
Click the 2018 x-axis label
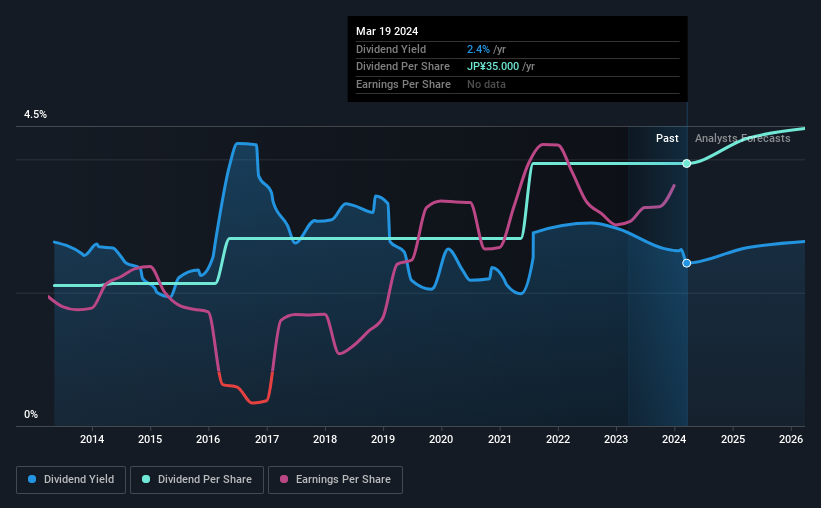(x=325, y=439)
